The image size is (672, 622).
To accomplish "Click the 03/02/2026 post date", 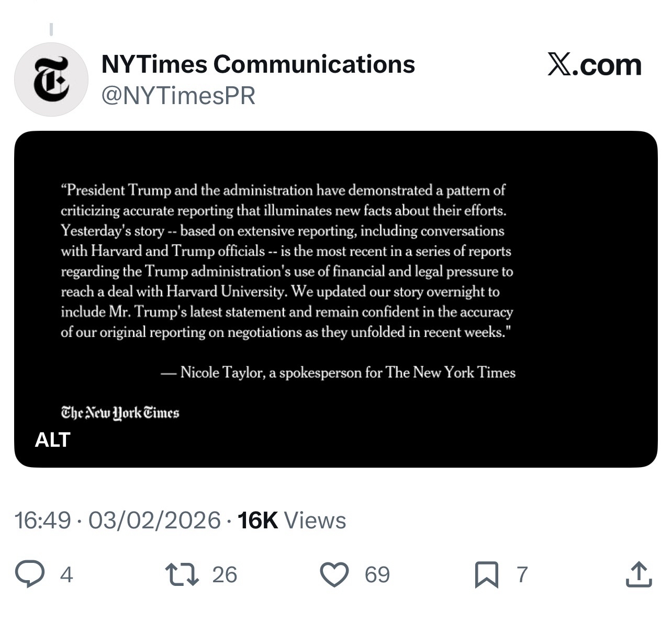I will click(x=154, y=520).
